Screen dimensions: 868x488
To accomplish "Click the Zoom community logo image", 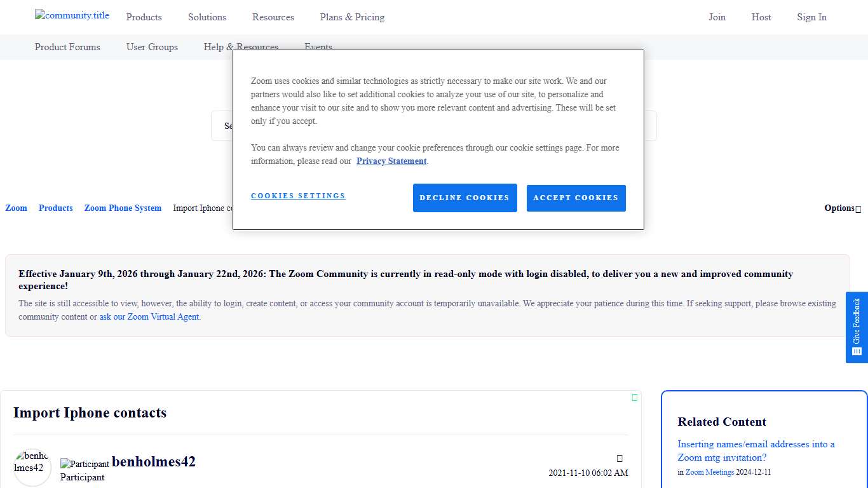I will (x=72, y=16).
